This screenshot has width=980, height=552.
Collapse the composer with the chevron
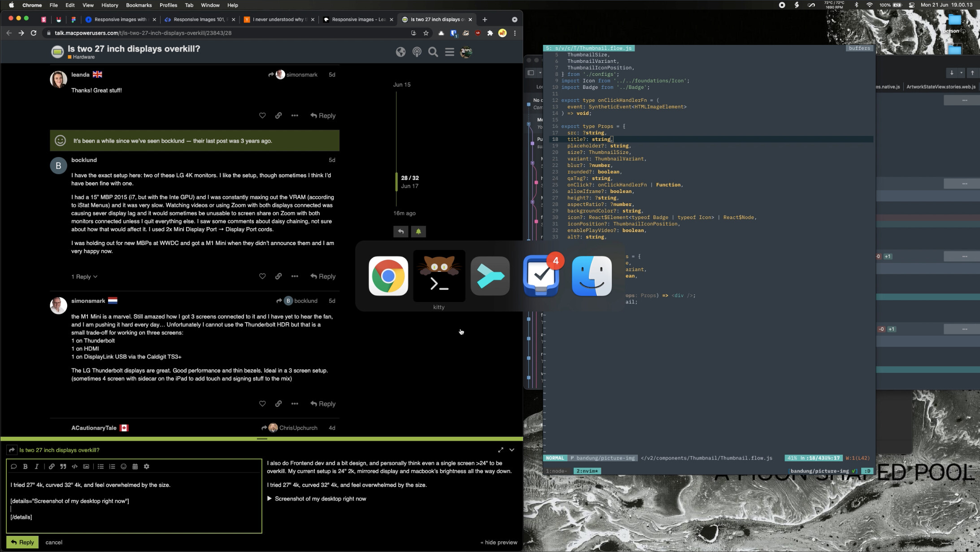point(512,450)
